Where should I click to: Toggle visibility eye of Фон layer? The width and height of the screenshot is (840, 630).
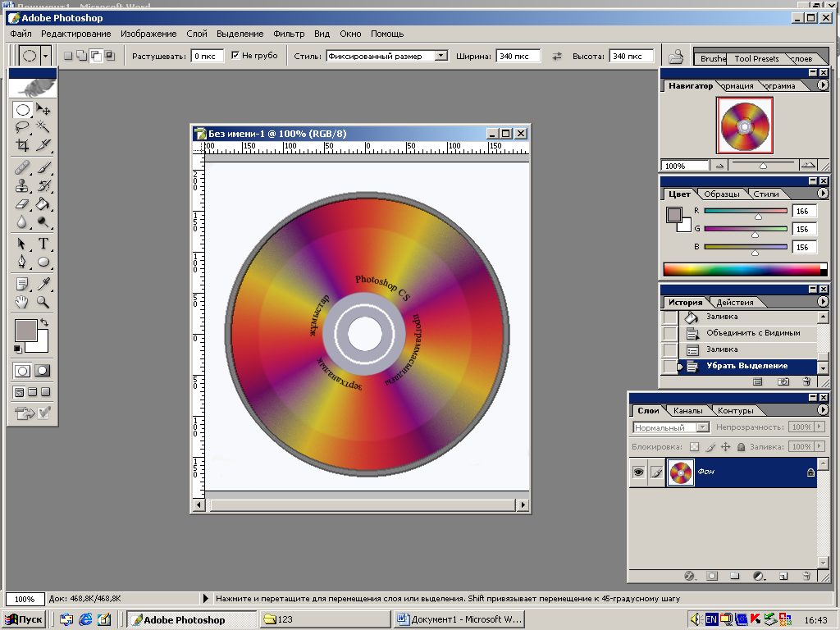pos(638,472)
